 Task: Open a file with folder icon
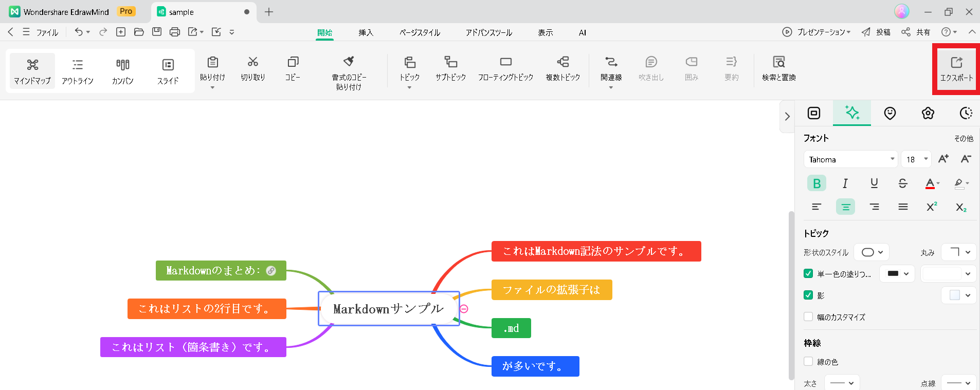point(139,32)
